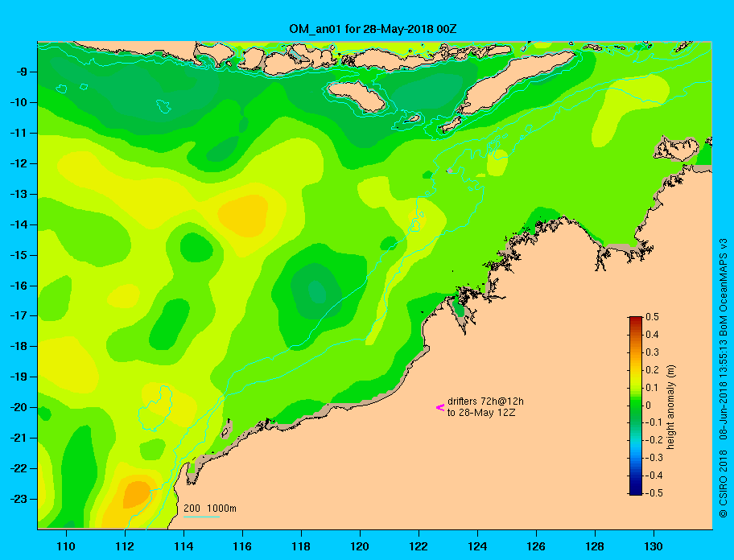Click longitude axis label 126
This screenshot has height=560, width=734.
(536, 546)
